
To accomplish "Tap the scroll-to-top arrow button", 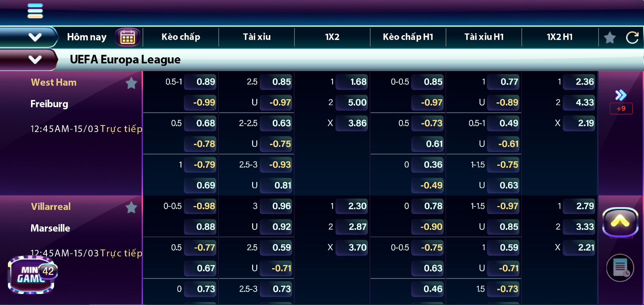I will pyautogui.click(x=620, y=222).
